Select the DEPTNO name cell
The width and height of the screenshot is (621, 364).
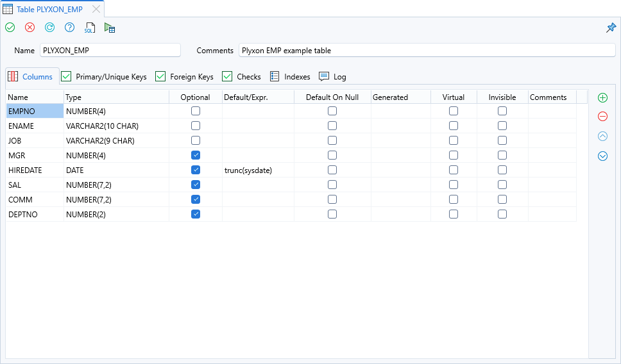click(35, 214)
